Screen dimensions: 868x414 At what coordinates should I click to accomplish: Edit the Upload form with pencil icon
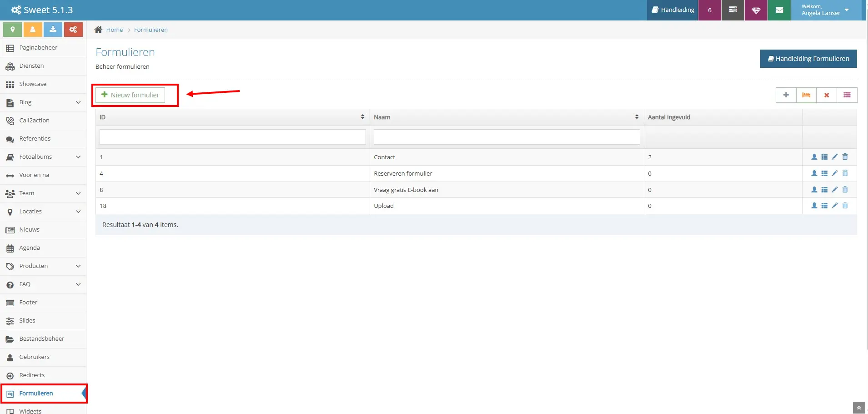coord(835,206)
